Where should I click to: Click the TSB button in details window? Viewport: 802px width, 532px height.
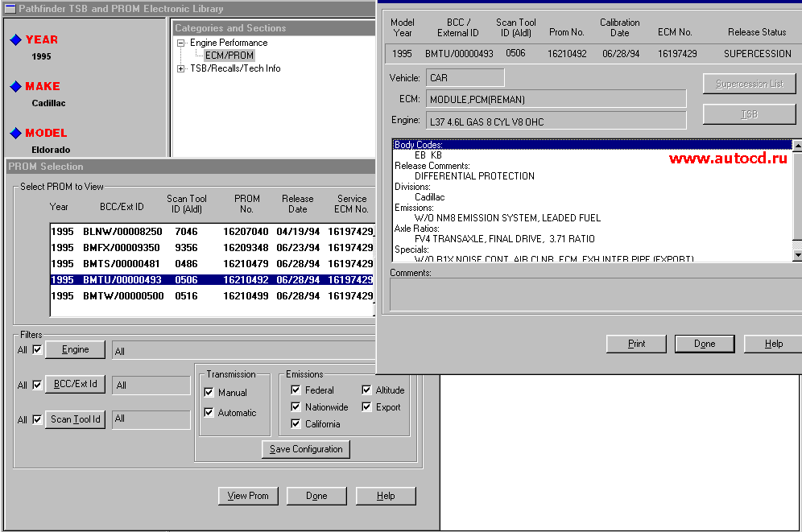tap(750, 114)
